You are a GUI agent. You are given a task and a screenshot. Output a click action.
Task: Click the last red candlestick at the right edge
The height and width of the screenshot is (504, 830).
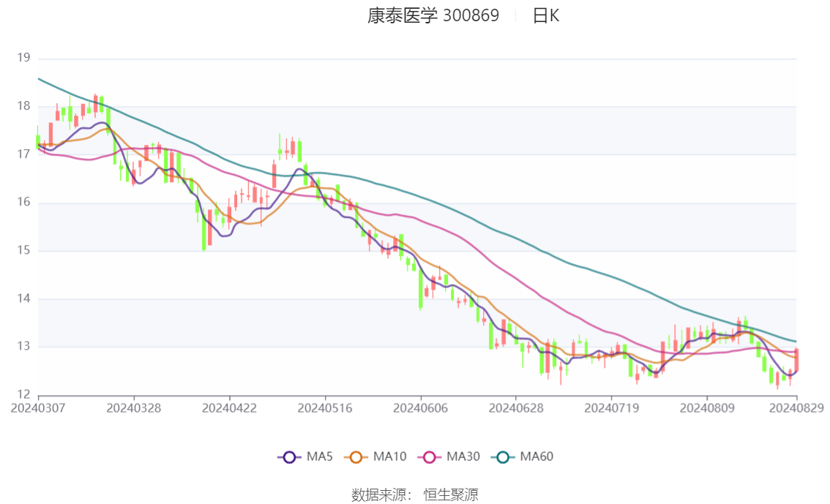tap(796, 359)
